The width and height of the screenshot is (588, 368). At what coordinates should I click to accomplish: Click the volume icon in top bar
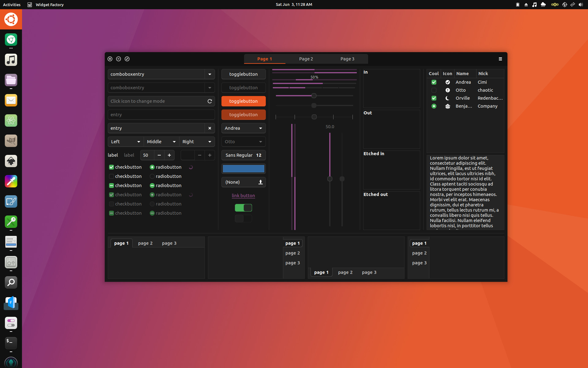click(x=581, y=5)
